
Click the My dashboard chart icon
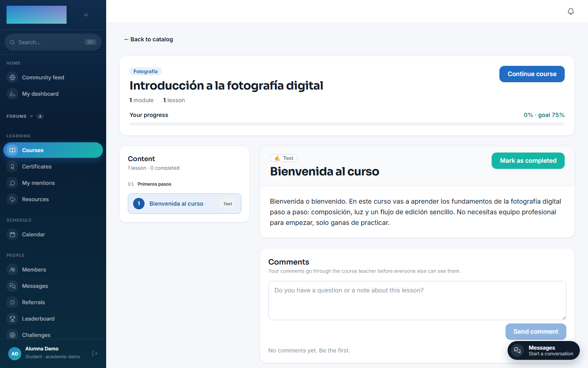[x=13, y=94]
